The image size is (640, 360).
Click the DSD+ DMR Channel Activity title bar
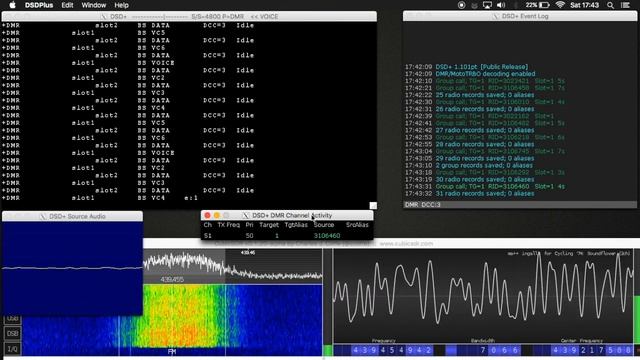(287, 215)
